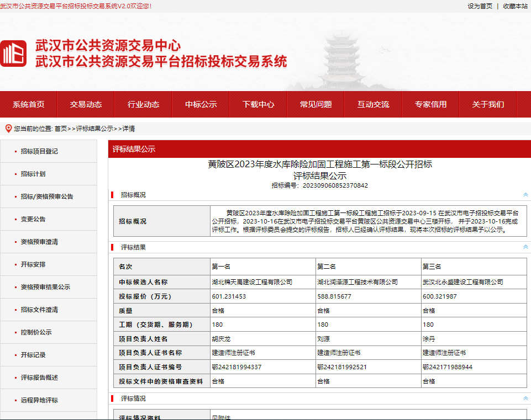Open the 中标公示 menu item
Image resolution: width=531 pixels, height=420 pixels.
[x=201, y=104]
